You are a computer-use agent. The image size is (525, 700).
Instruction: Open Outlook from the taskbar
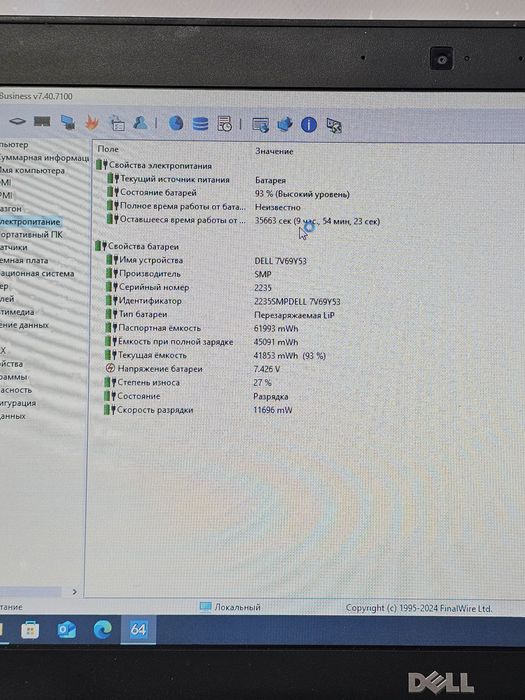point(67,630)
